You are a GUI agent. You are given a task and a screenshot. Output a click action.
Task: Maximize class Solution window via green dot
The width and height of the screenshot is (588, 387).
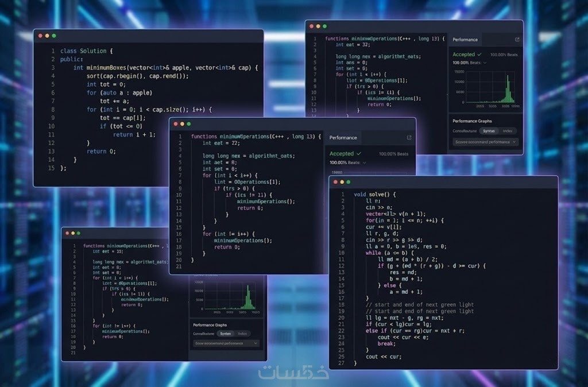54,36
